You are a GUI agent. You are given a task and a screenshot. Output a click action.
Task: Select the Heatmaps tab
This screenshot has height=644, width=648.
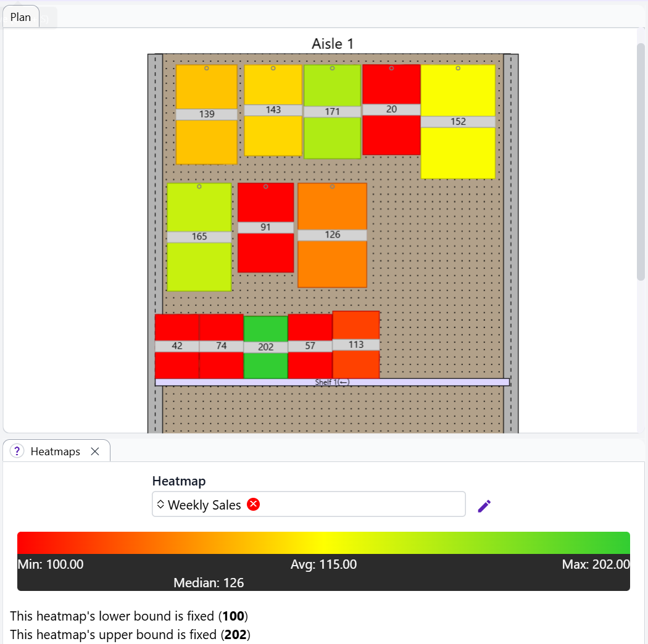56,451
